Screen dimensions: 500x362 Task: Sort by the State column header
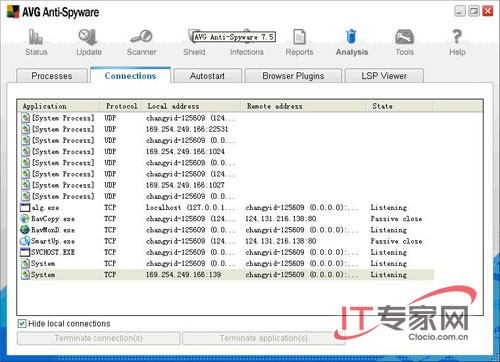pyautogui.click(x=400, y=106)
